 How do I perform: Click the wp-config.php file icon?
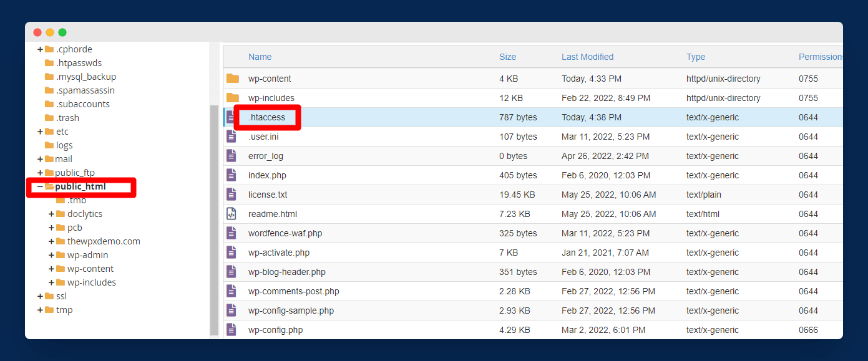coord(232,330)
